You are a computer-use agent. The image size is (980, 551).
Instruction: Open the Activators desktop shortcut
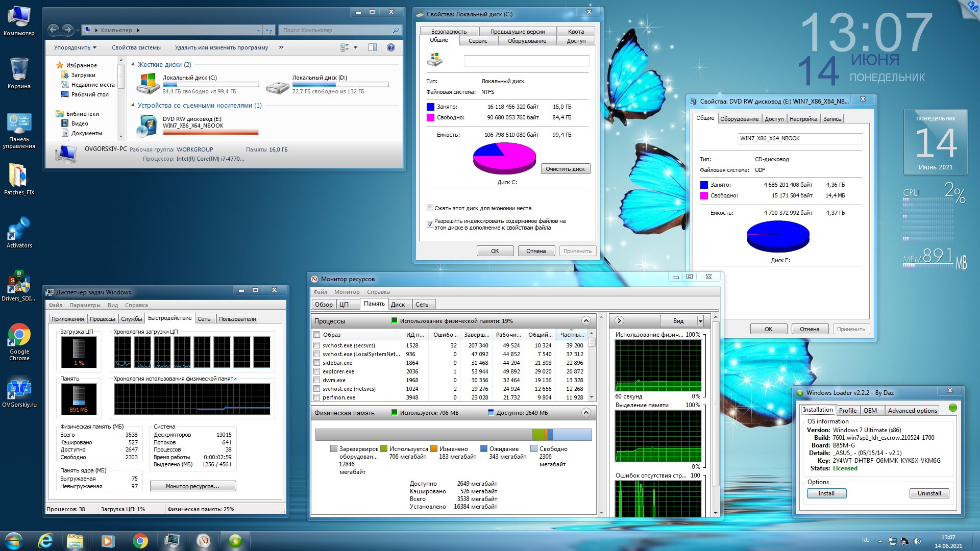coord(19,230)
